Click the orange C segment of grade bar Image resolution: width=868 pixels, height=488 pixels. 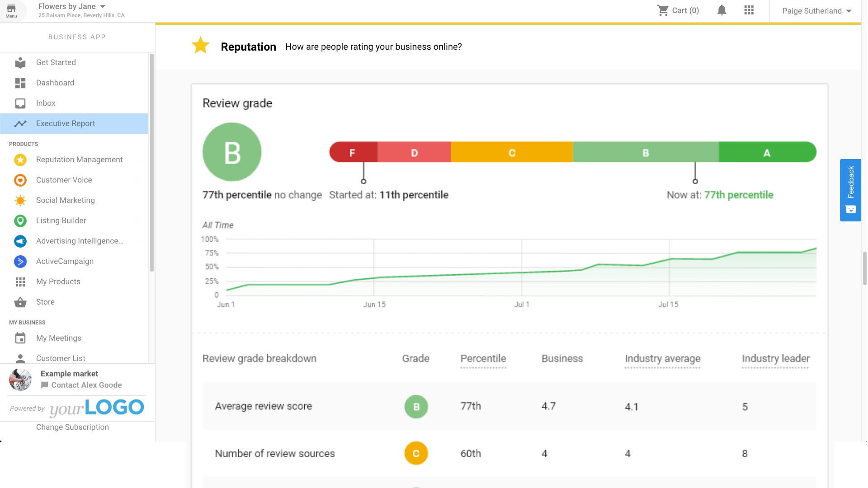click(x=512, y=152)
